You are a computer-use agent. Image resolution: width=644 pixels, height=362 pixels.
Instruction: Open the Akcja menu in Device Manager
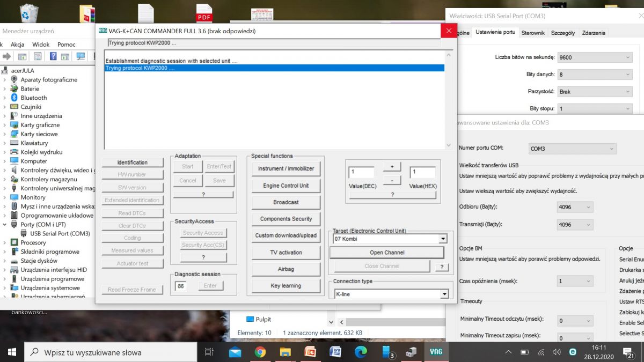[18, 45]
